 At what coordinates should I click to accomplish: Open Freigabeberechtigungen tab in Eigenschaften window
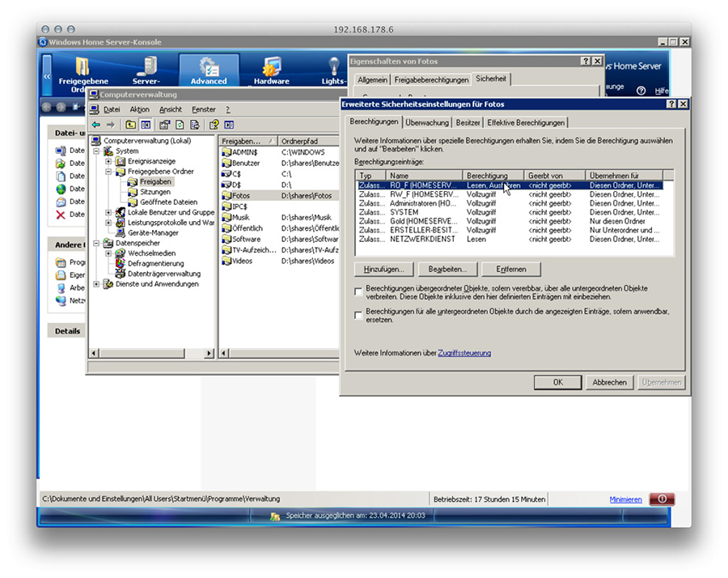431,79
